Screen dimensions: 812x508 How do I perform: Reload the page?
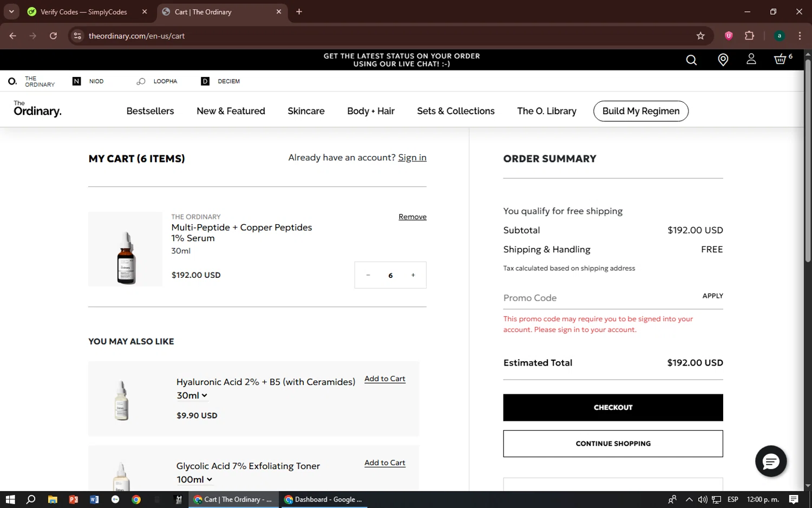pyautogui.click(x=53, y=36)
